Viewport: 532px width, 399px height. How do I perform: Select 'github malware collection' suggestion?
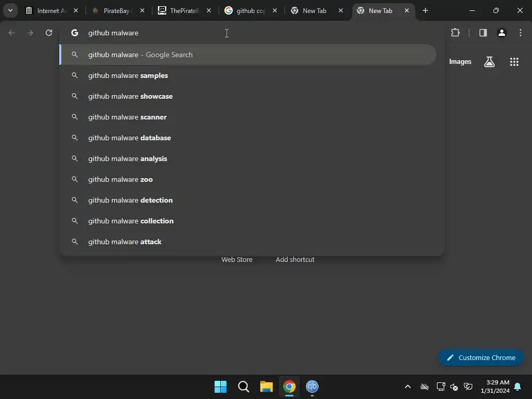click(x=248, y=221)
